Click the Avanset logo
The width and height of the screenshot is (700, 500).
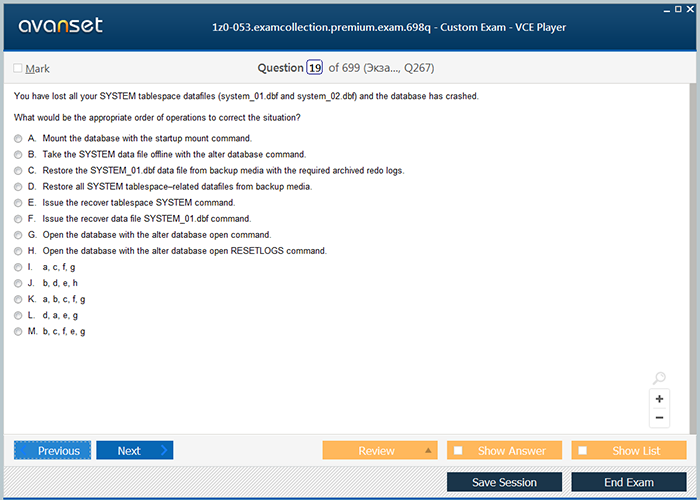(x=61, y=25)
